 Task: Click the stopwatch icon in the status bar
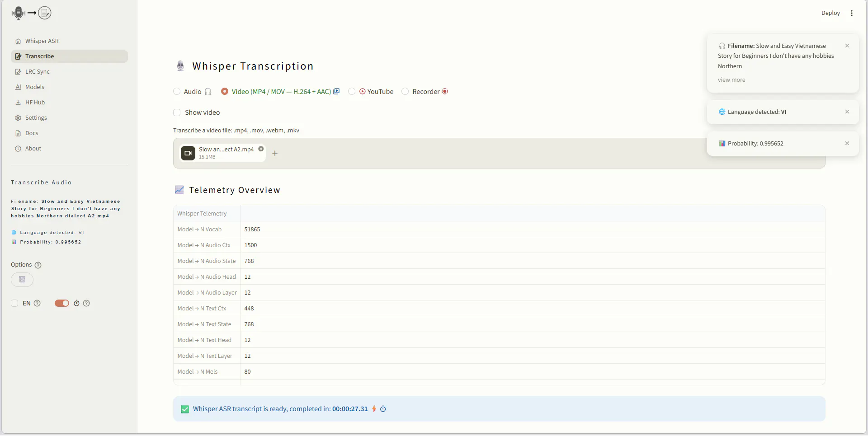pos(383,409)
